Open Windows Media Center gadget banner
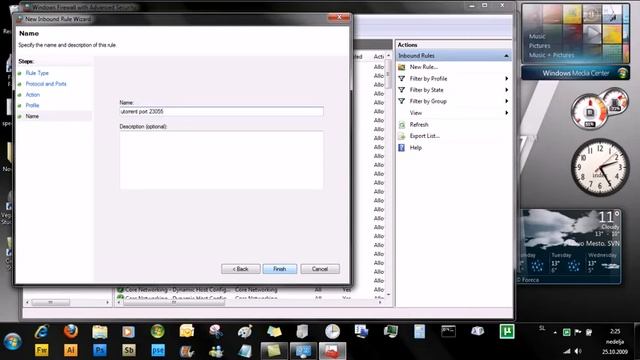The image size is (640, 360). coord(576,73)
